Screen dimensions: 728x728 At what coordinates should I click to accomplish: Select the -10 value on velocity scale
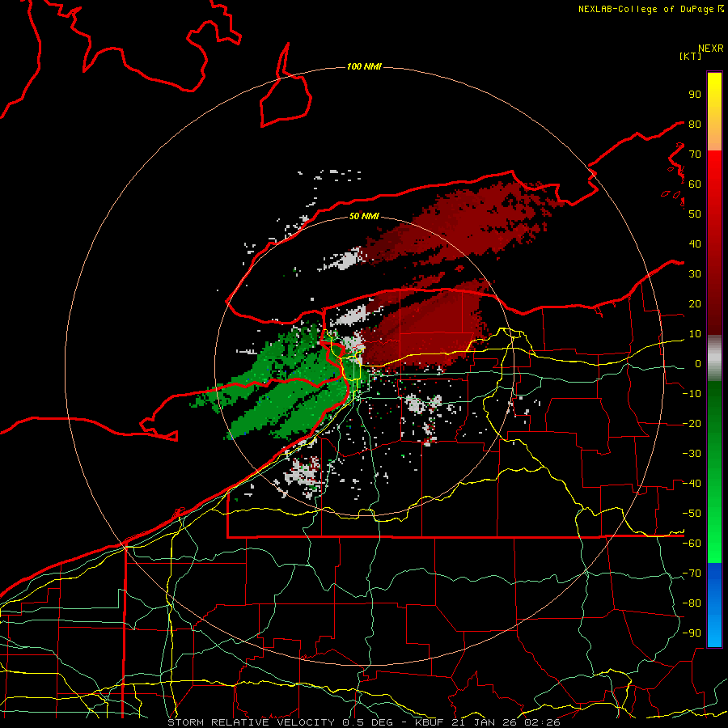(x=692, y=394)
